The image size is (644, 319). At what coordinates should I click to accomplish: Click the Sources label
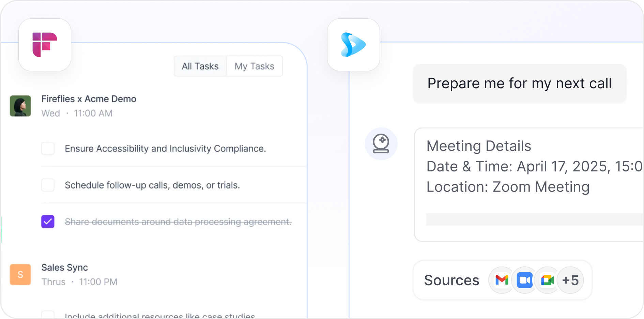pyautogui.click(x=452, y=280)
